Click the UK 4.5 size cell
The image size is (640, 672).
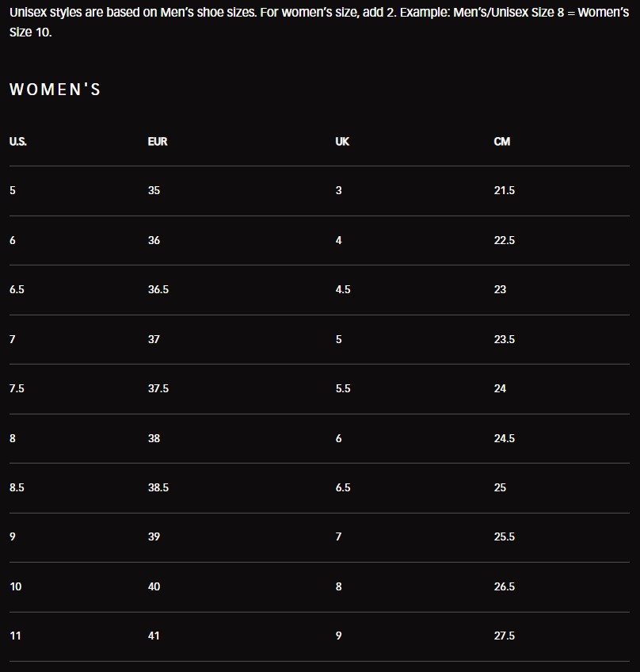(343, 290)
